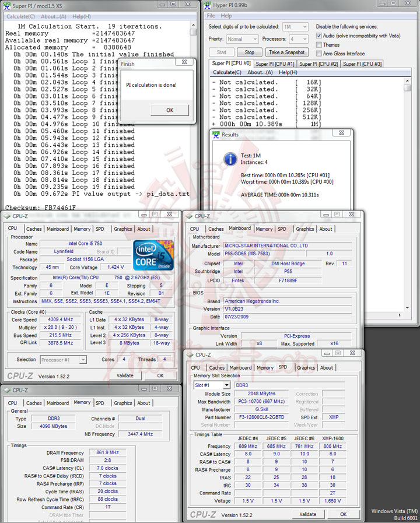Switch to Super PI [CPU #2] tab

(x=318, y=64)
